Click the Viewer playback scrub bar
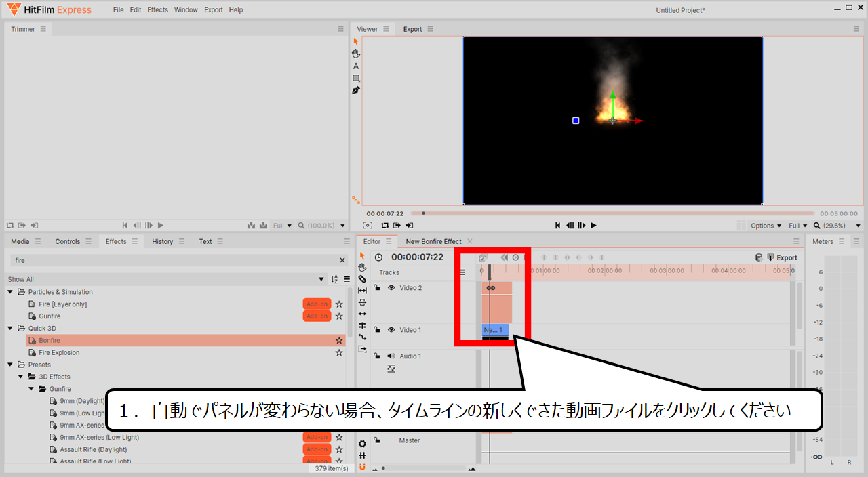868x477 pixels. (612, 213)
